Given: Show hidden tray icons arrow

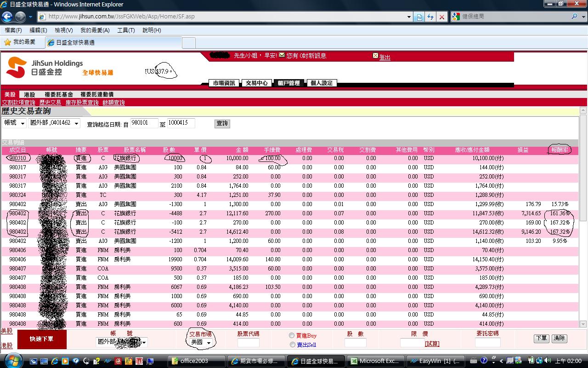Looking at the screenshot, I should 502,361.
